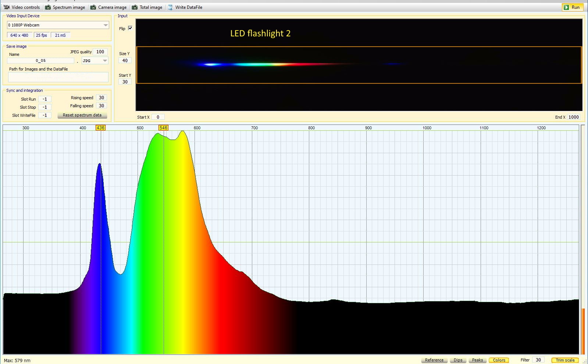This screenshot has width=588, height=364.
Task: Click the orange vertical level slider
Action: click(x=583, y=331)
